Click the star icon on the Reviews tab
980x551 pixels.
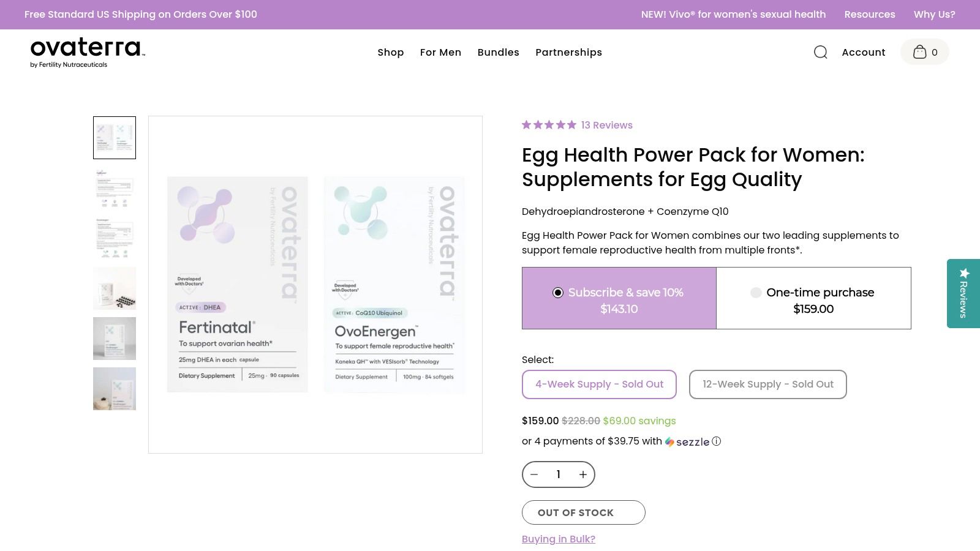[x=965, y=272]
